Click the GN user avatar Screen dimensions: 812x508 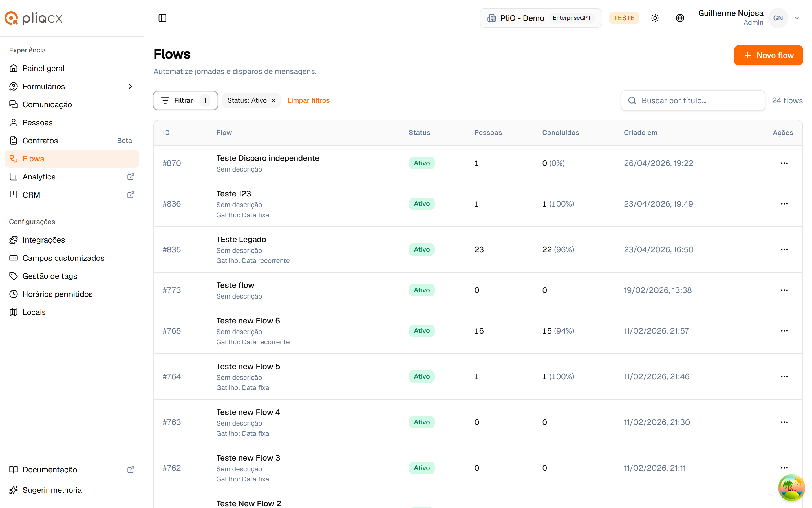778,18
